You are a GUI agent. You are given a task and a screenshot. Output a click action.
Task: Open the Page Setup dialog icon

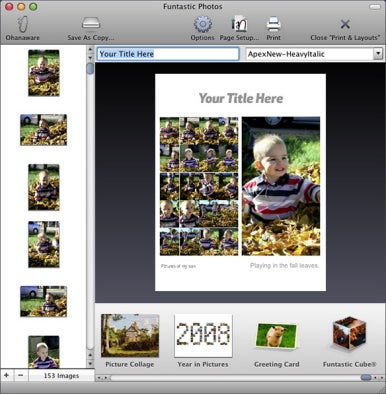coord(239,24)
